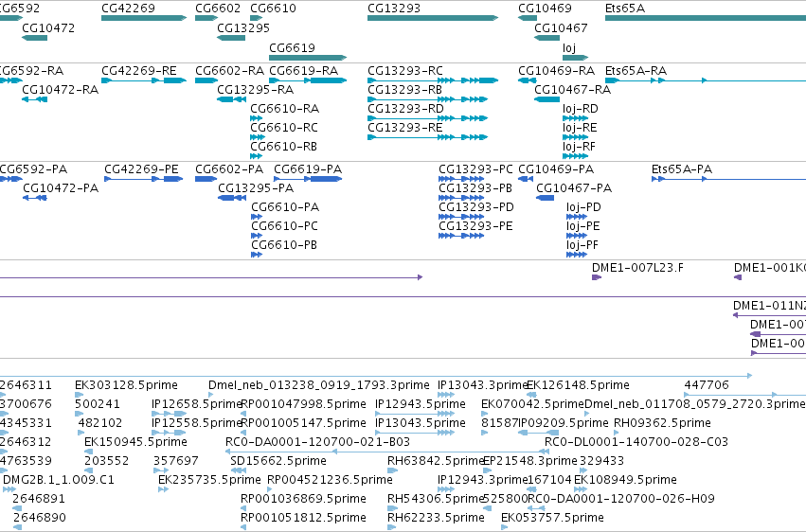Viewport: 806px width, 532px height.
Task: Click the CG13293 gene feature bar
Action: 433,18
